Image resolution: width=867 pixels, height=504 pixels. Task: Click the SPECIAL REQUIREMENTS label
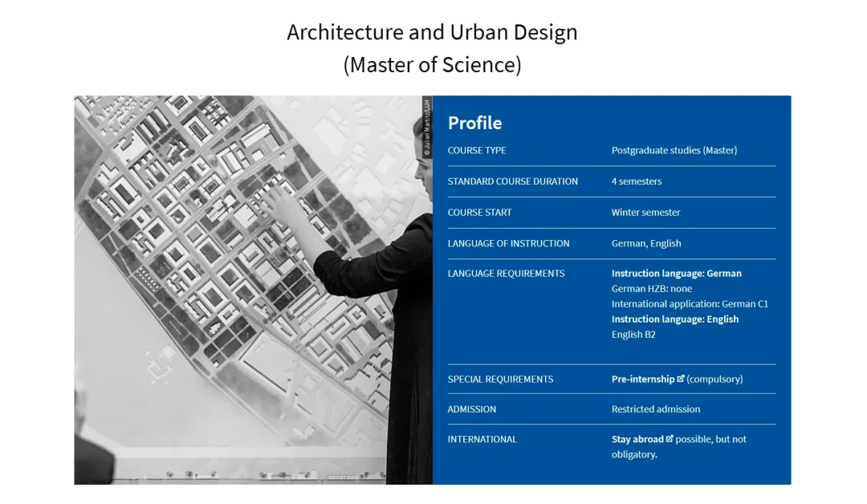500,379
